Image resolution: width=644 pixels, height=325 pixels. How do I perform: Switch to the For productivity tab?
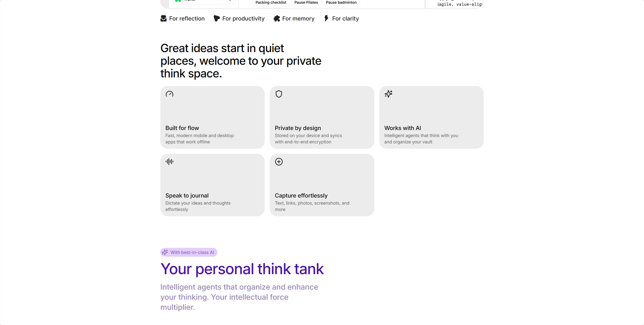[239, 18]
